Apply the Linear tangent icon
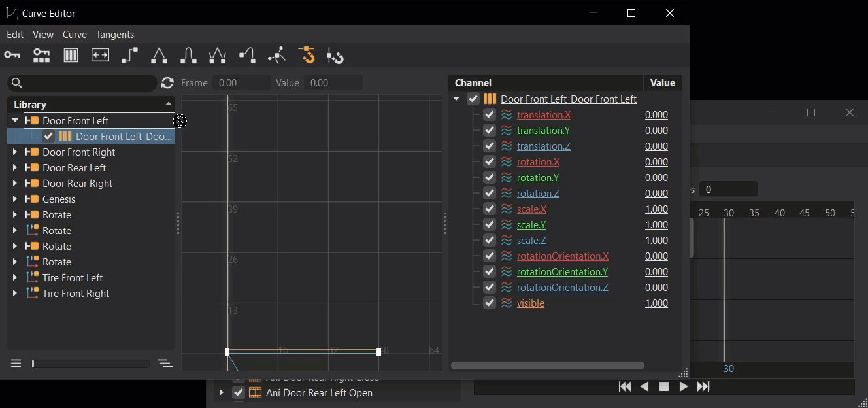The width and height of the screenshot is (868, 408). click(x=159, y=56)
